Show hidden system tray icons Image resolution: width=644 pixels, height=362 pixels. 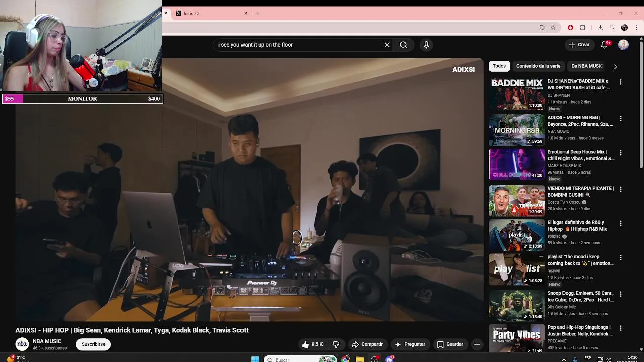click(x=563, y=359)
